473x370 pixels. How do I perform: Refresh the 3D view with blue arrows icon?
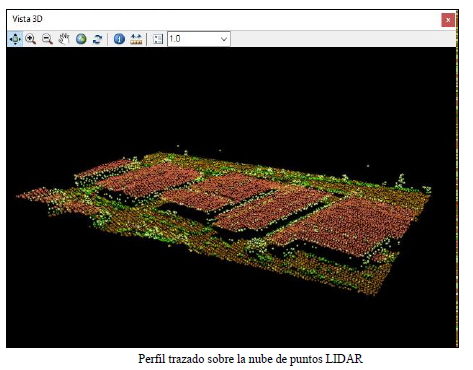97,39
